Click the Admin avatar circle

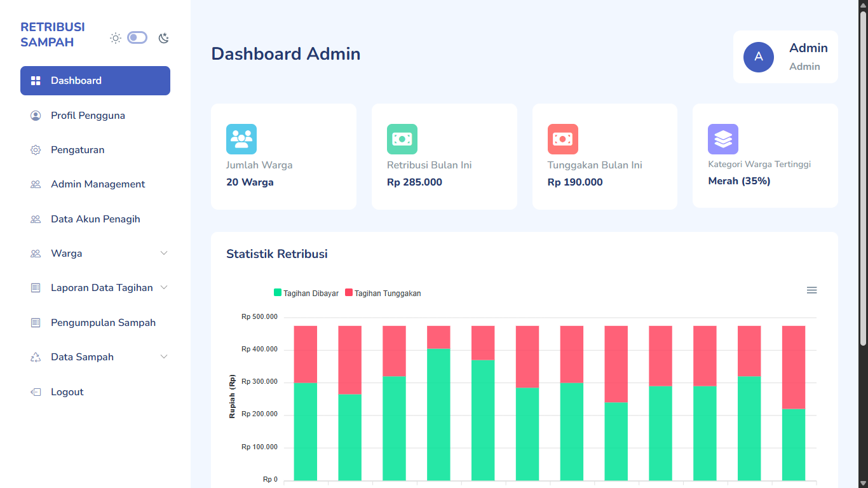click(x=759, y=57)
